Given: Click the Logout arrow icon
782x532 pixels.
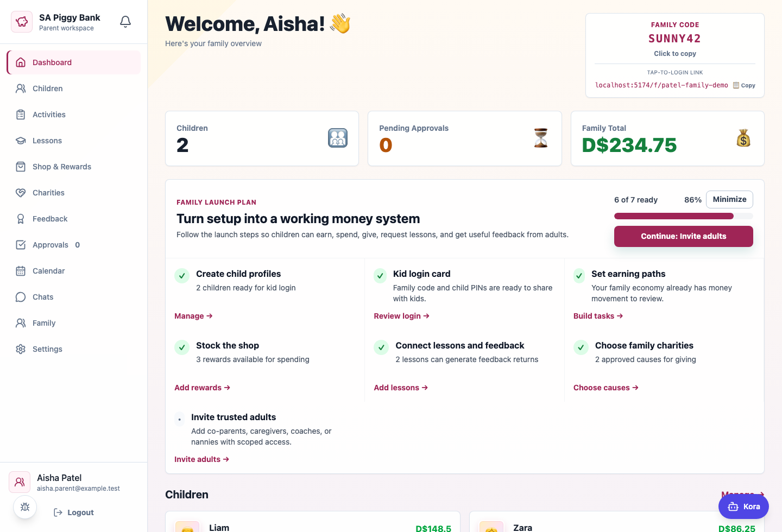Looking at the screenshot, I should tap(58, 512).
